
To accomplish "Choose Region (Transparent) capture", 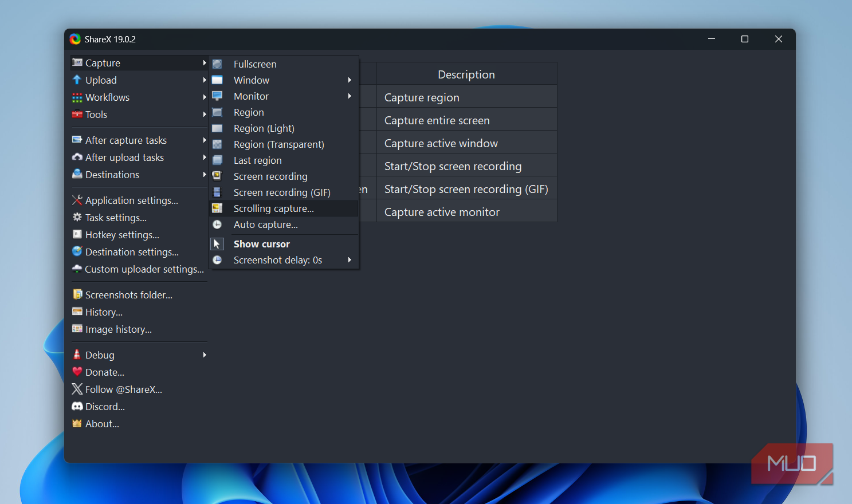I will (x=284, y=144).
